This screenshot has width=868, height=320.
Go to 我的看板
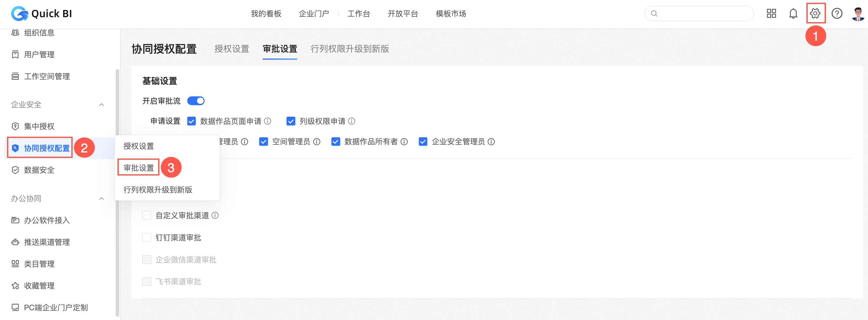pyautogui.click(x=266, y=13)
